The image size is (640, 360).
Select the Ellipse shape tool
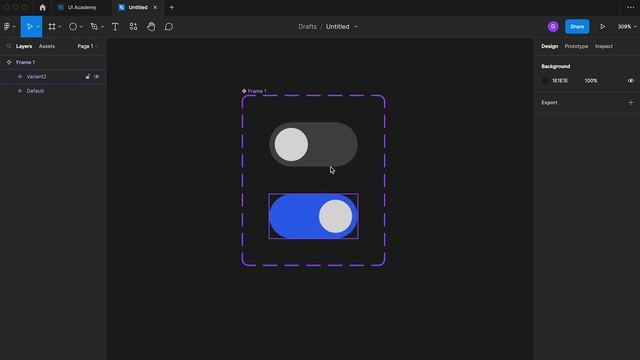pos(73,27)
